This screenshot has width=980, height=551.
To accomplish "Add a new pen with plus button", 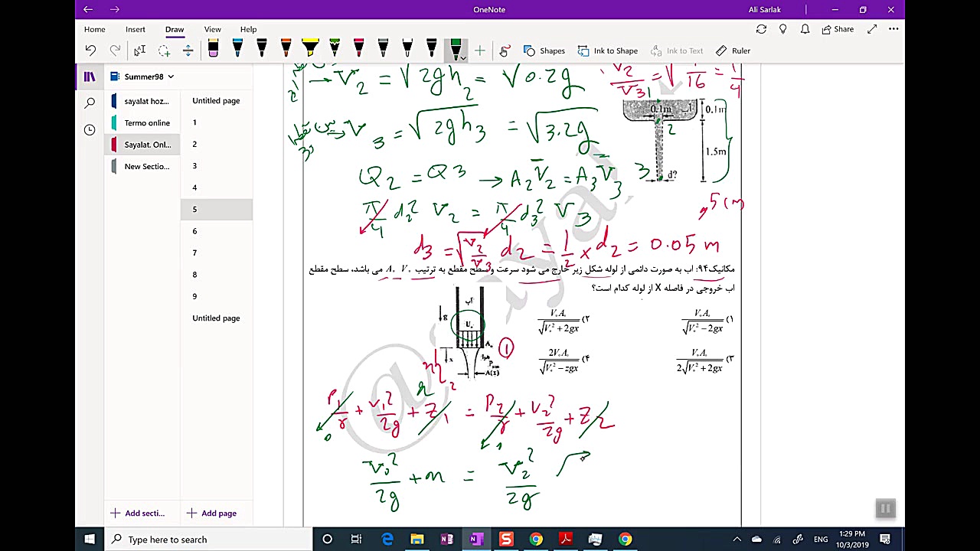I will [x=480, y=51].
